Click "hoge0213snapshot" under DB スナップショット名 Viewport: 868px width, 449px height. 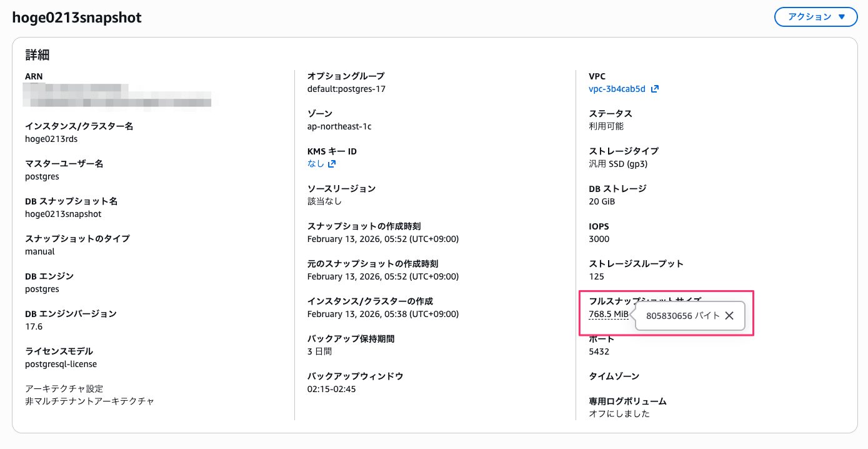click(x=63, y=214)
